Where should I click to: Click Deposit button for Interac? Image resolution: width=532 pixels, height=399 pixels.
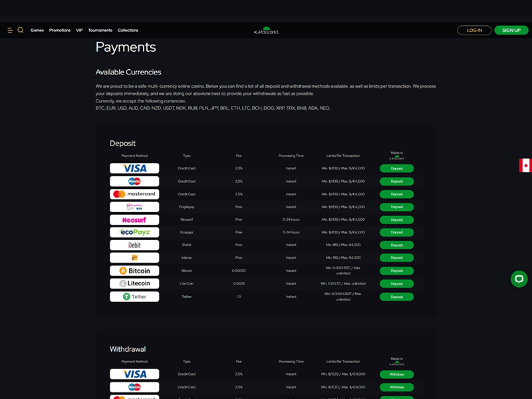point(396,257)
